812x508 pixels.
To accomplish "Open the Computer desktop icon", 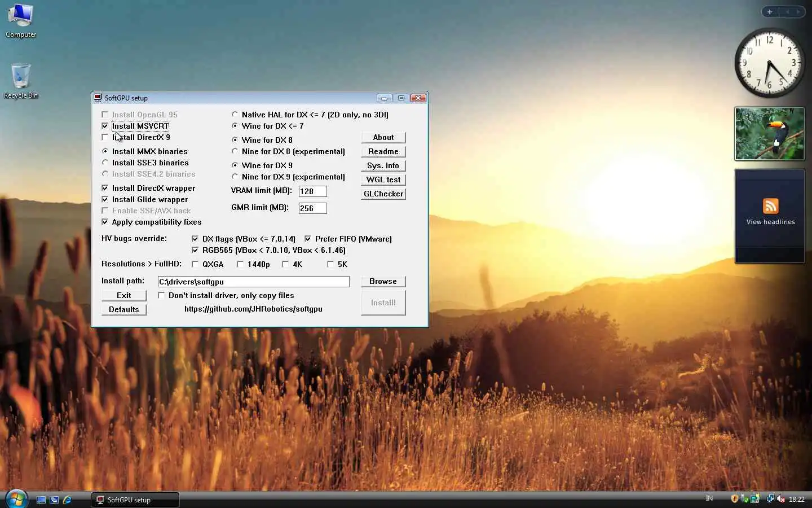I will click(21, 20).
